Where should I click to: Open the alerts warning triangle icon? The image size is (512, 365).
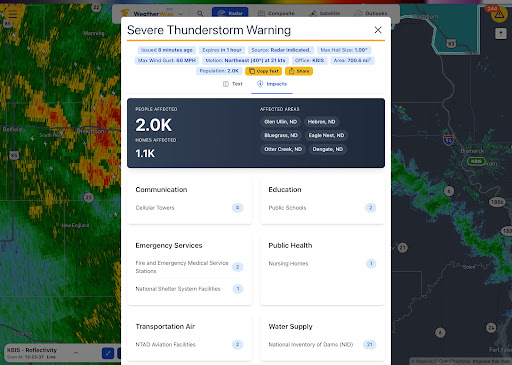click(499, 14)
